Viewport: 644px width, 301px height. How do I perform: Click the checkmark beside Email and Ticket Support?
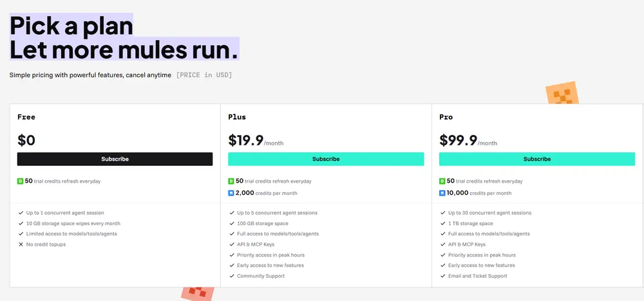pos(442,276)
